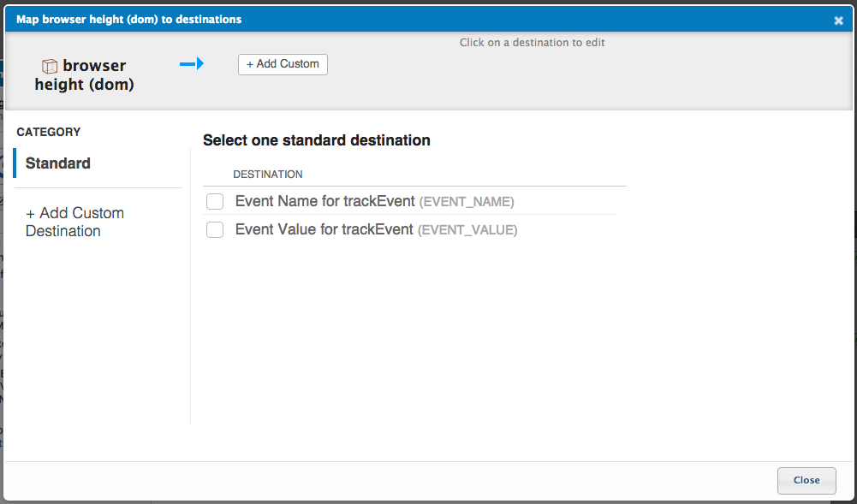The image size is (857, 504).
Task: Click the dialog title 'Map browser height (dom) to destinations'
Action: 128,19
